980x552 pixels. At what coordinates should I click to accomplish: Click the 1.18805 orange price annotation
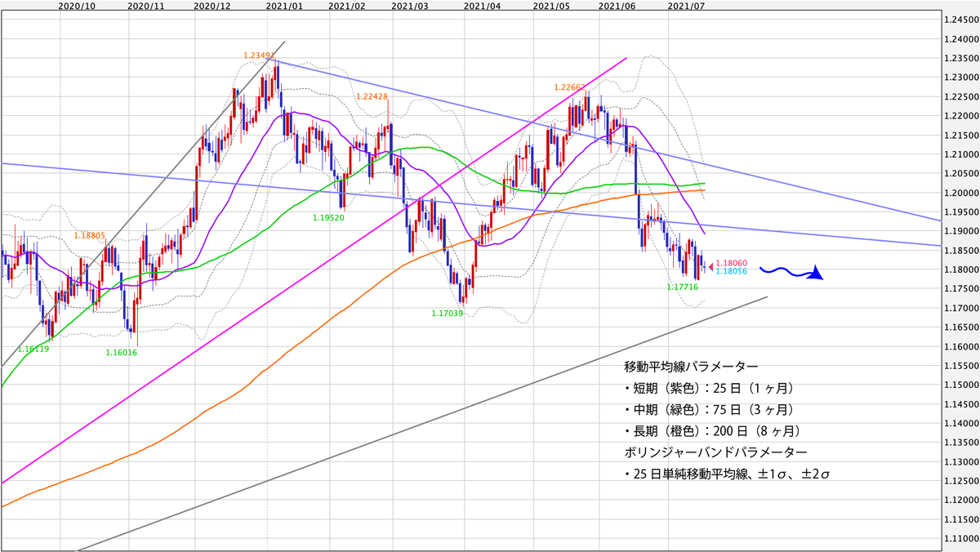click(89, 235)
